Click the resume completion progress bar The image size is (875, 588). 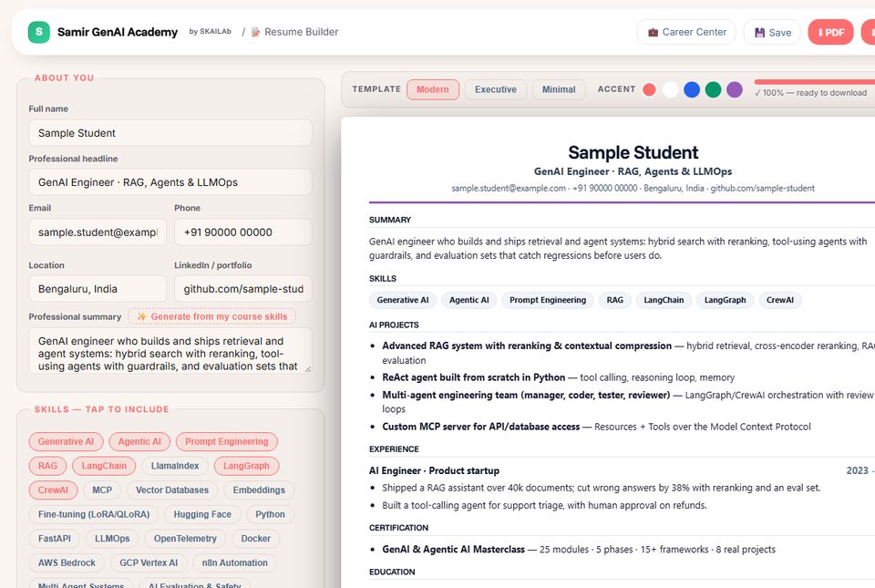[x=815, y=82]
